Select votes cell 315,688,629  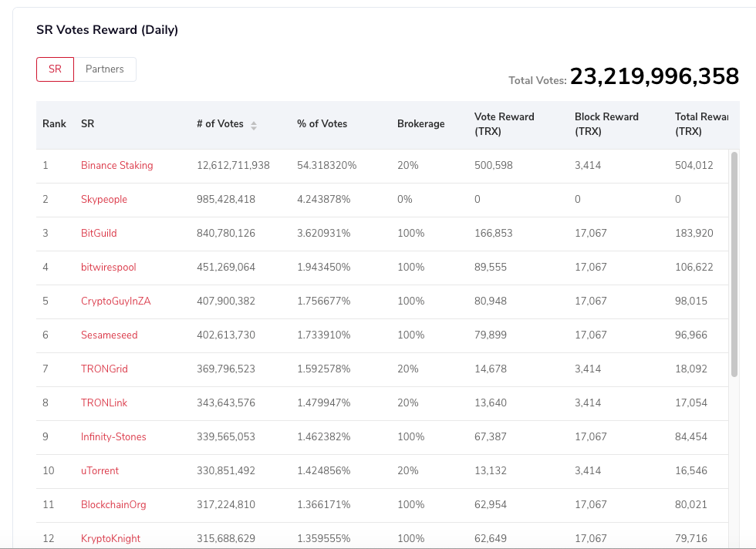[225, 538]
